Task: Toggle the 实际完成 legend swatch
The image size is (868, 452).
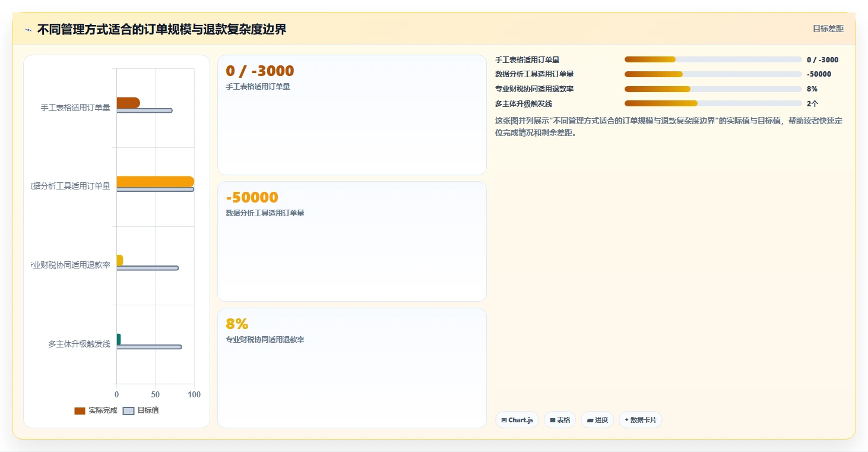Action: point(80,411)
